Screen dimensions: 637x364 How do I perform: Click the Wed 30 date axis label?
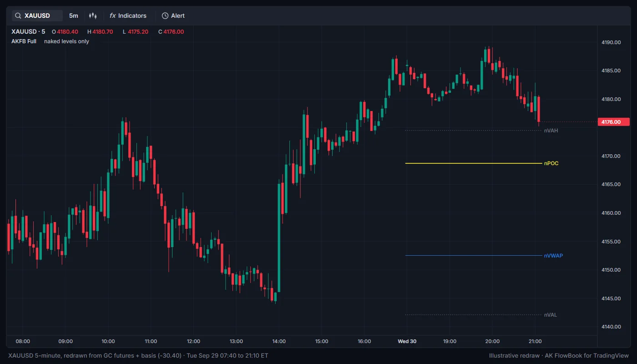407,341
